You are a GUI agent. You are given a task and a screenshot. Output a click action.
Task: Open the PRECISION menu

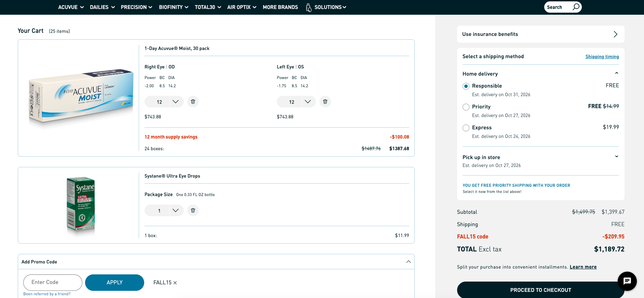136,7
